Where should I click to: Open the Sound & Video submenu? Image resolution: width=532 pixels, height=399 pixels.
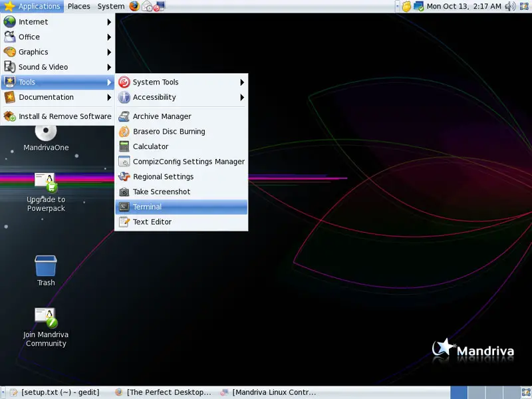coord(58,67)
